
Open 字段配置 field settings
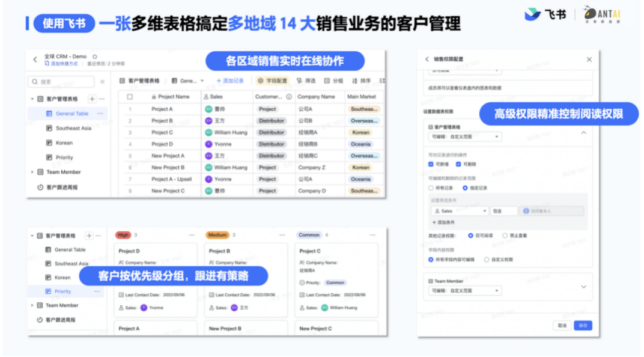coord(273,81)
